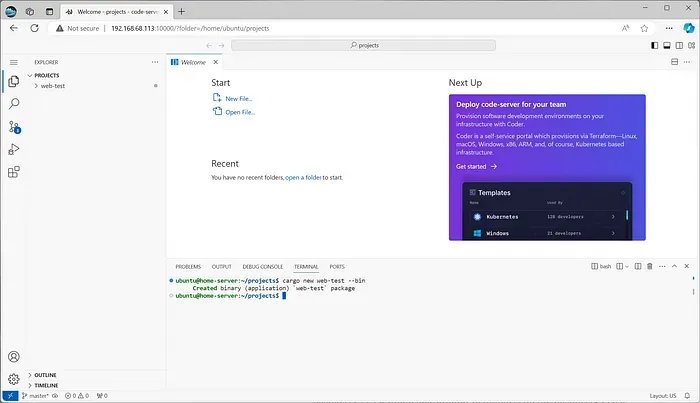Viewport: 700px width, 403px height.
Task: Open terminal panel More Actions ellipsis
Action: point(662,266)
